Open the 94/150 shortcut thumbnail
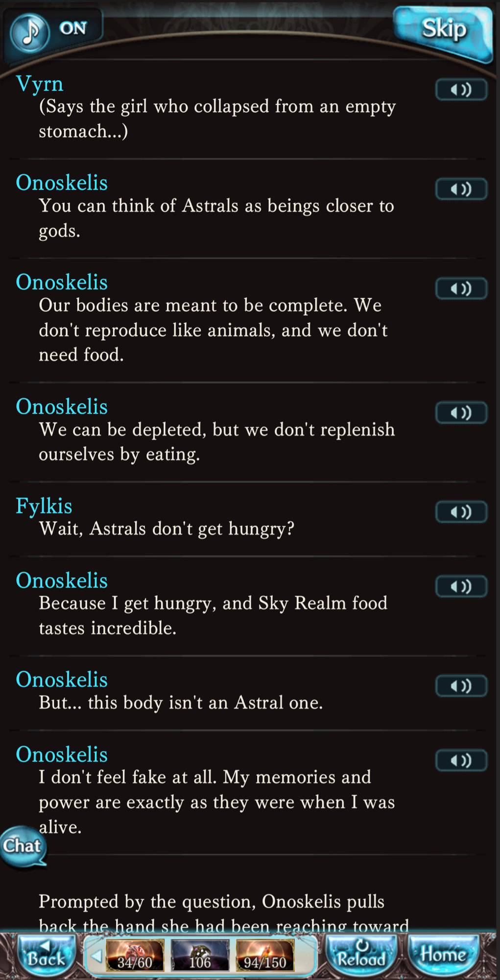 (x=265, y=955)
